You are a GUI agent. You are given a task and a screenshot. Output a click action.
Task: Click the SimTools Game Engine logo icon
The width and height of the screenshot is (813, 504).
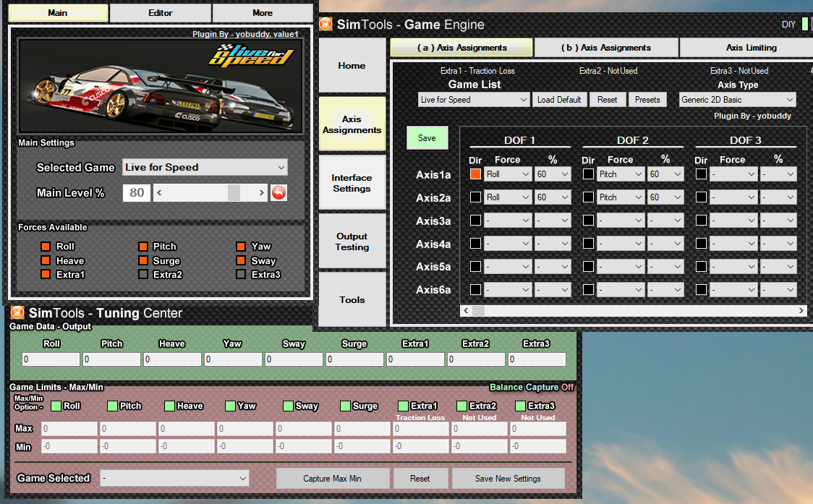tap(325, 24)
